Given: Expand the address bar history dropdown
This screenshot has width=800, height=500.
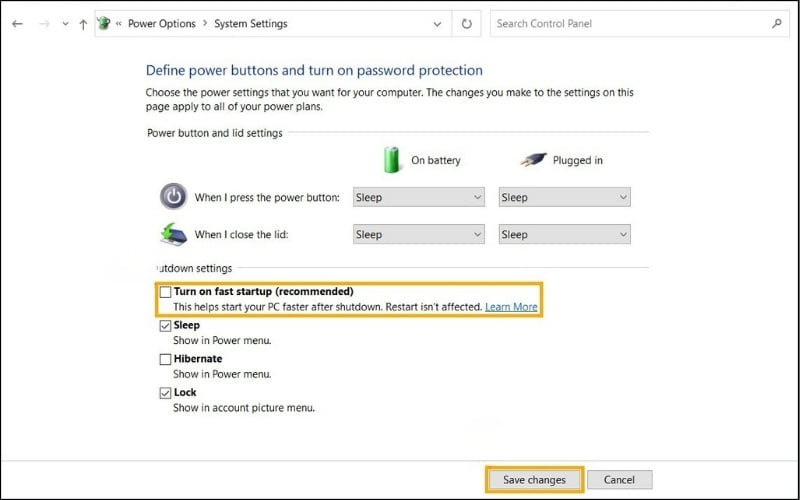Looking at the screenshot, I should point(437,24).
